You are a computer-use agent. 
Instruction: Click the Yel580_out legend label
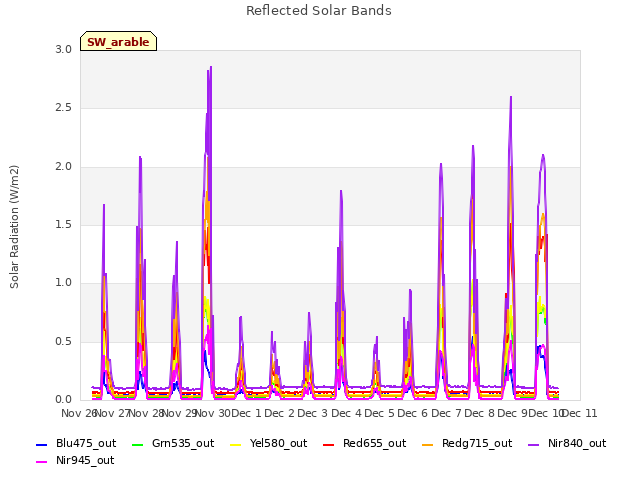[278, 443]
